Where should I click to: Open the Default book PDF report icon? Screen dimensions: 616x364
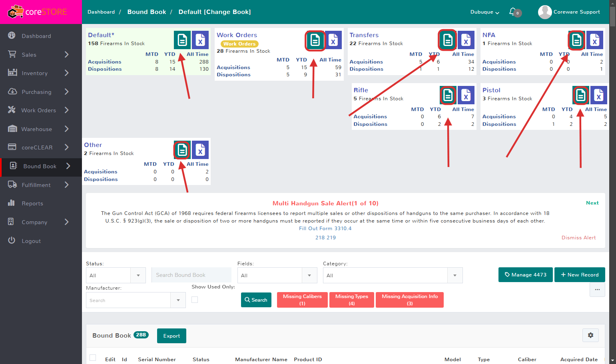point(182,40)
